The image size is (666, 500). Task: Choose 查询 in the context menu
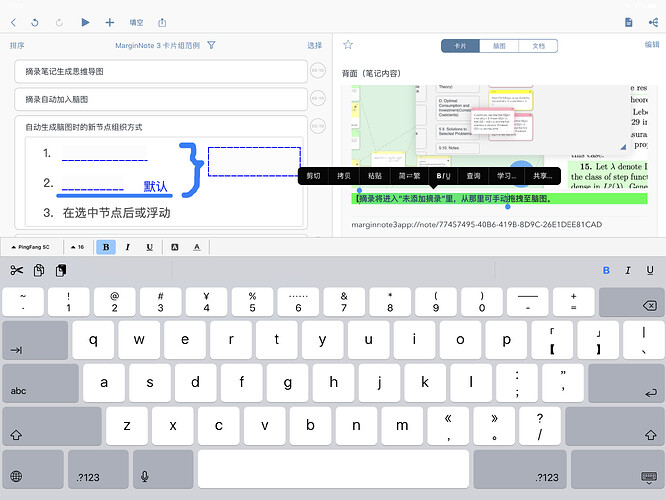click(473, 176)
